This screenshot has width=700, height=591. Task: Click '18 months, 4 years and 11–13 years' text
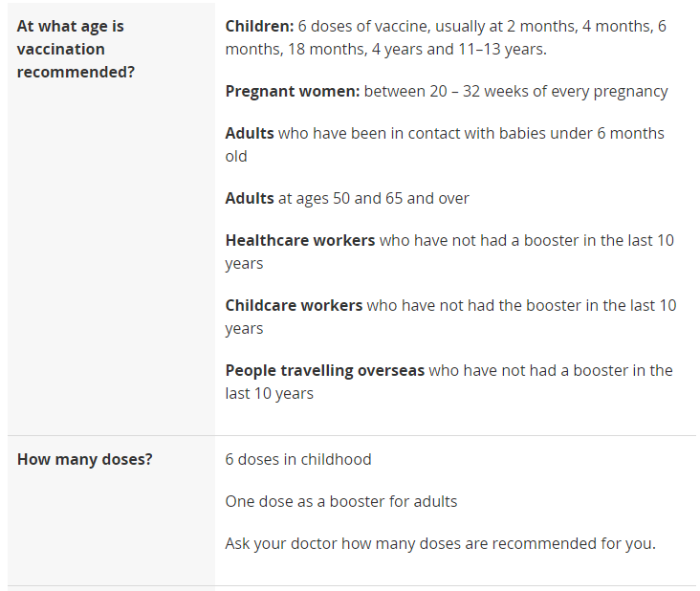(417, 49)
